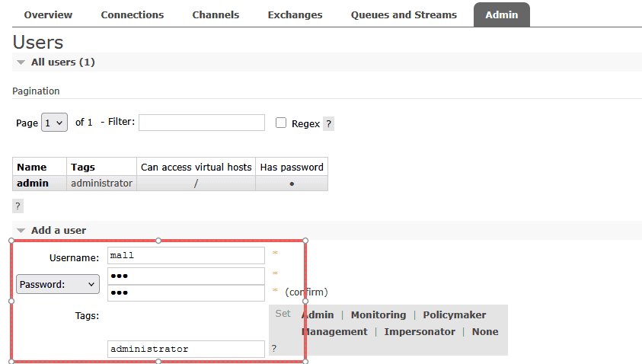Click the help icon next to the tags field
This screenshot has width=642, height=364.
274,348
